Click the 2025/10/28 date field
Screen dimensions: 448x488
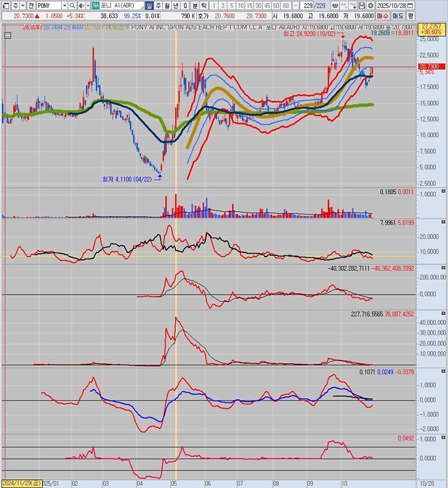point(391,5)
